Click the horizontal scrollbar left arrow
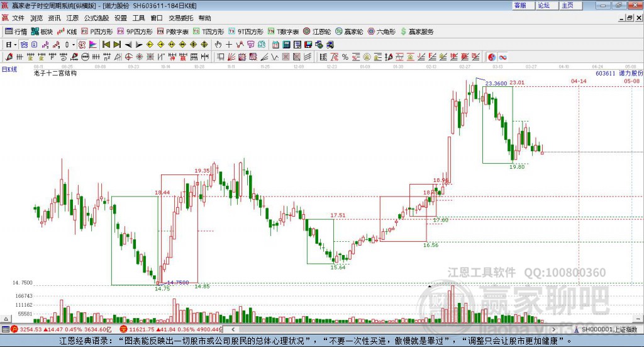The image size is (644, 347). point(233,329)
